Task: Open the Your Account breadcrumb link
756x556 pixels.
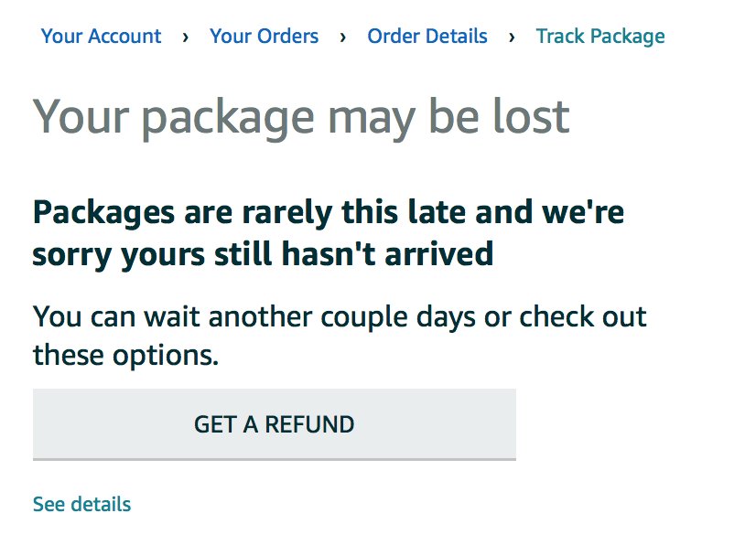Action: pyautogui.click(x=101, y=37)
